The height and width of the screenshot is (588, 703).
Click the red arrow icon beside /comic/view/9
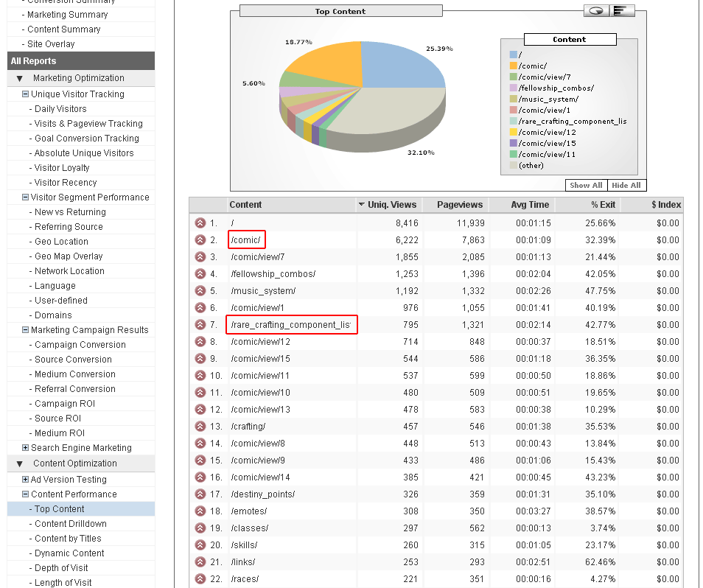[200, 461]
